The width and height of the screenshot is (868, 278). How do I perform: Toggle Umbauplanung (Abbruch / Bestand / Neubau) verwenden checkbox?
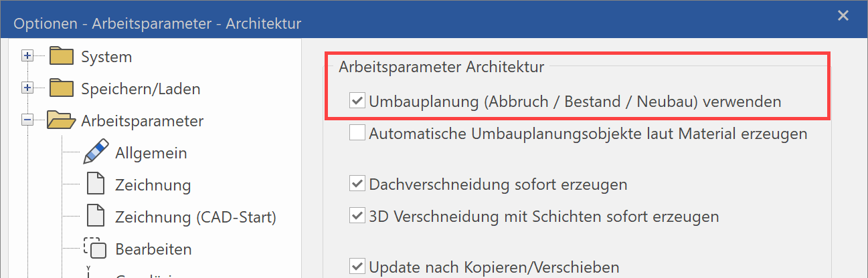[357, 102]
